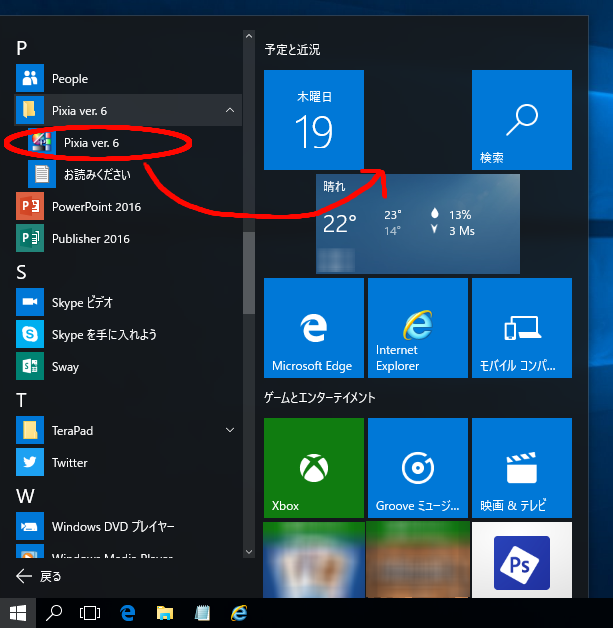613x628 pixels.
Task: Open the People app icon
Action: [30, 78]
